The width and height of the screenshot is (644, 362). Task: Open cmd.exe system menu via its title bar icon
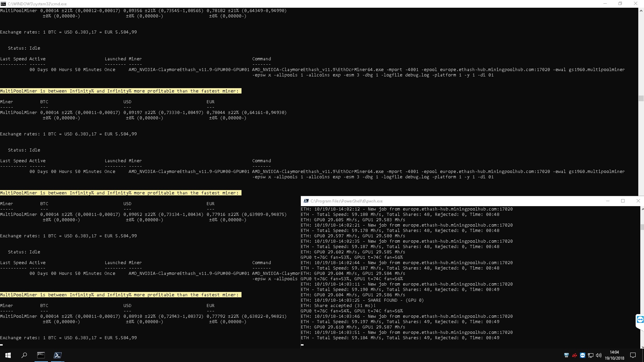[x=4, y=4]
